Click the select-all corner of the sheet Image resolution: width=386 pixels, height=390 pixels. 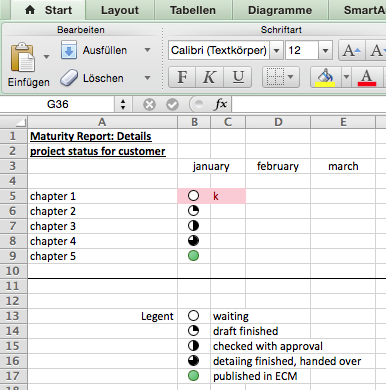coord(13,122)
